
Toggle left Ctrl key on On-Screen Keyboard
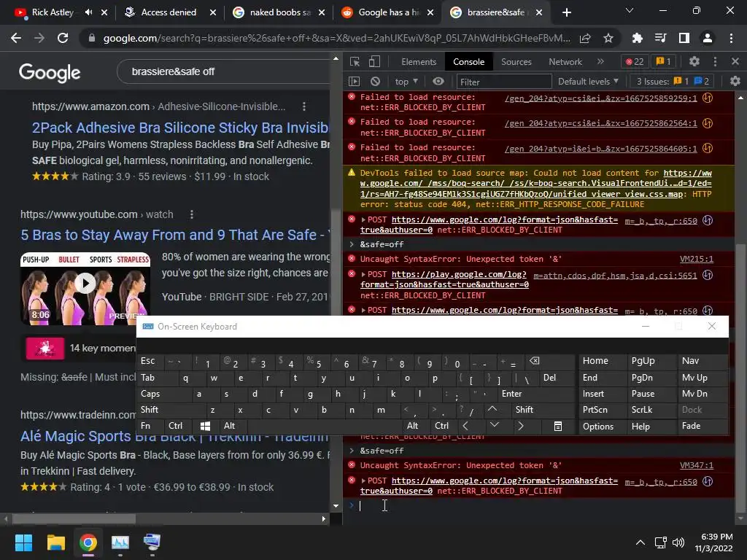tap(178, 426)
